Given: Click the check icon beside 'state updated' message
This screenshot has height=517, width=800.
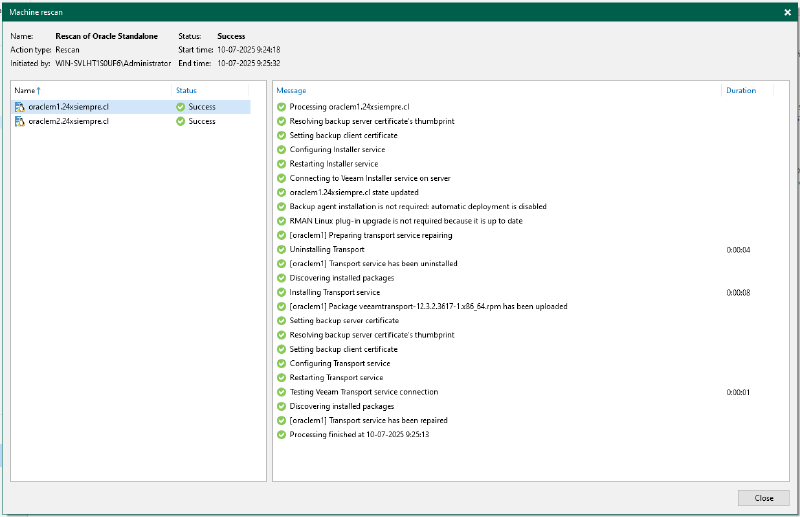Looking at the screenshot, I should [281, 192].
